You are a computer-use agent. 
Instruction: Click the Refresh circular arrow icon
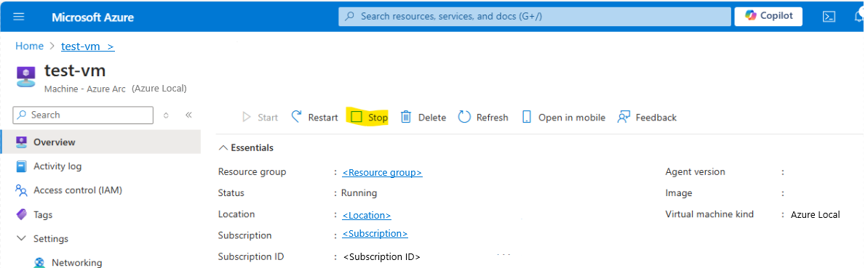(x=464, y=117)
